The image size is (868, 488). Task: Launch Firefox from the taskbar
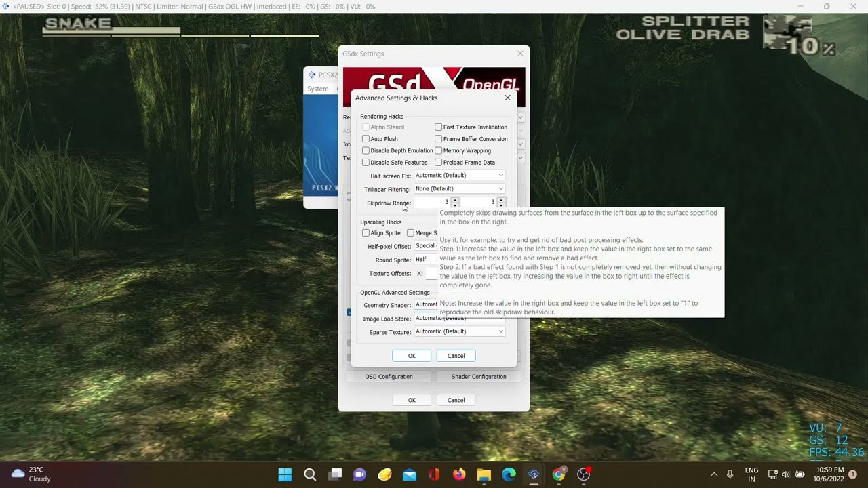point(459,474)
